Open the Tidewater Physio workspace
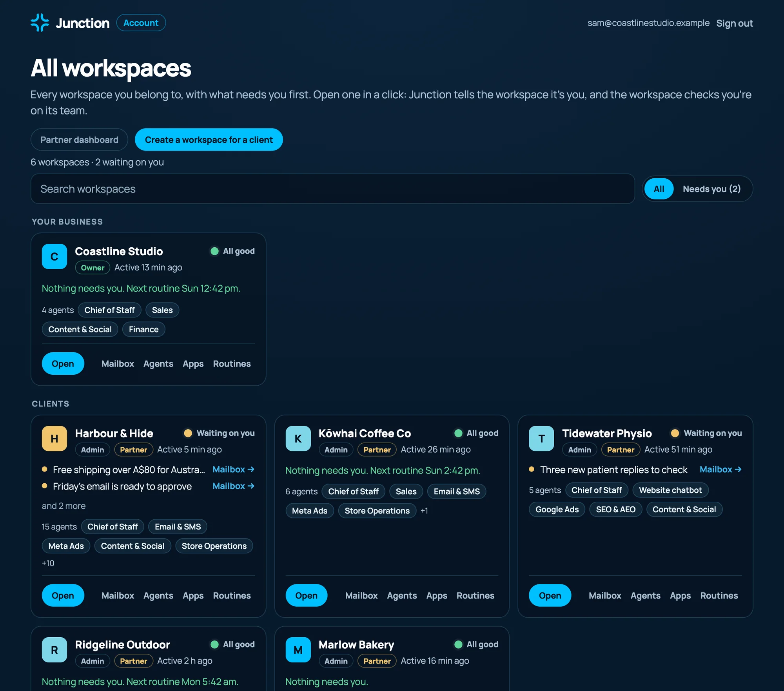784x691 pixels. click(550, 595)
